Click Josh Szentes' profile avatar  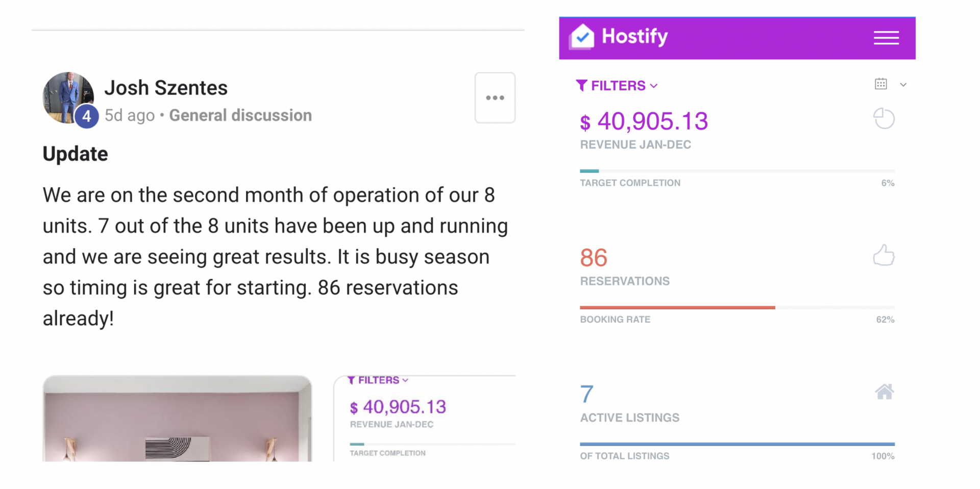click(68, 98)
